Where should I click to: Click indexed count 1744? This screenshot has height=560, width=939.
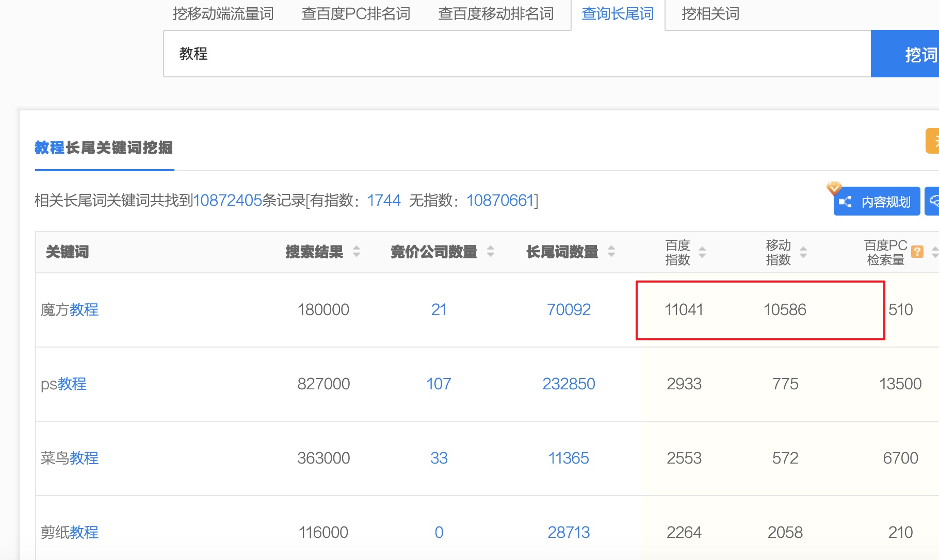(383, 200)
